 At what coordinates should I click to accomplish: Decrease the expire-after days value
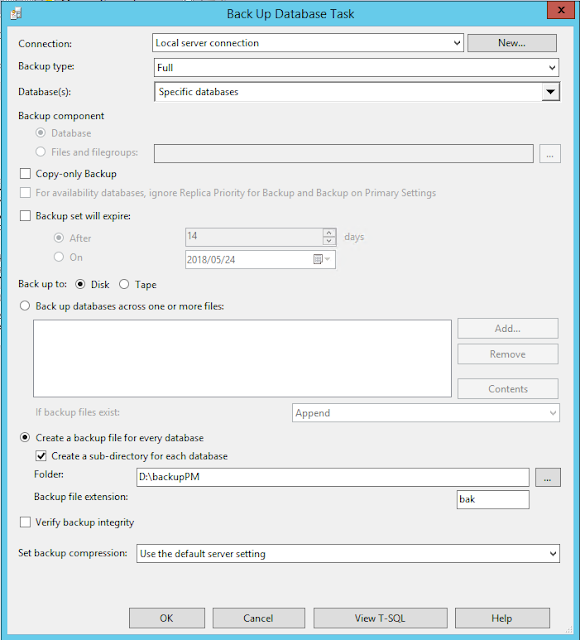[x=329, y=241]
